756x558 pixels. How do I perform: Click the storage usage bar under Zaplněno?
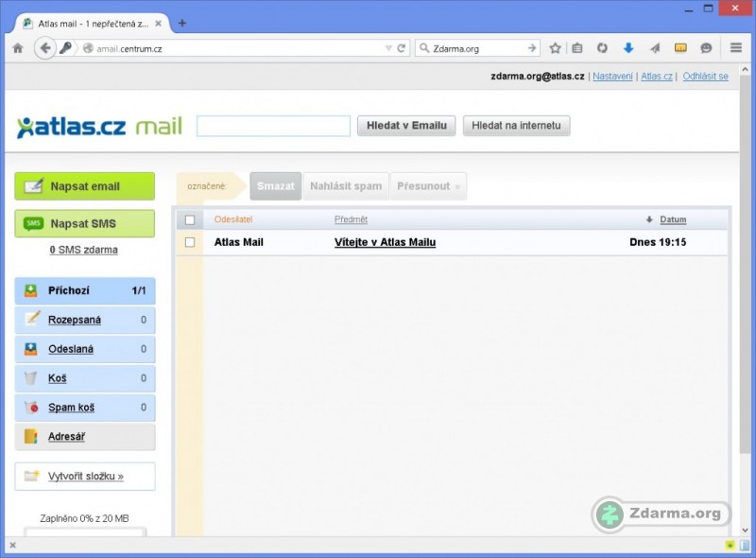(85, 532)
